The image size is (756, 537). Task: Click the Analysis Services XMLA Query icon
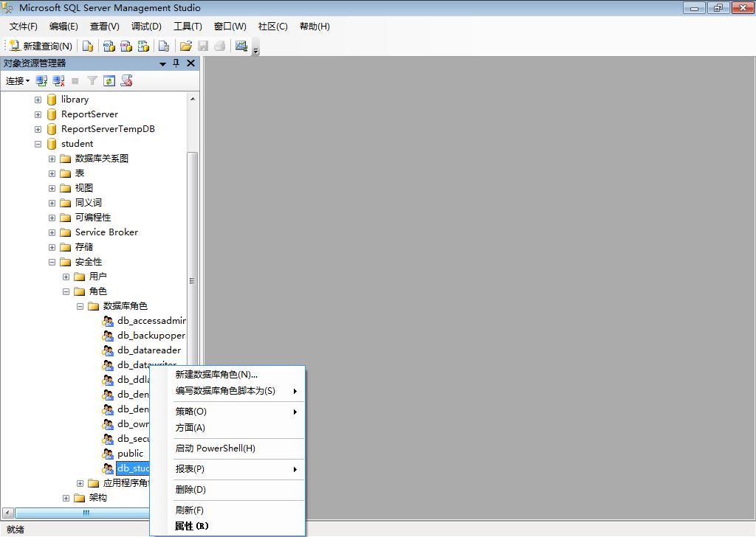[x=144, y=46]
